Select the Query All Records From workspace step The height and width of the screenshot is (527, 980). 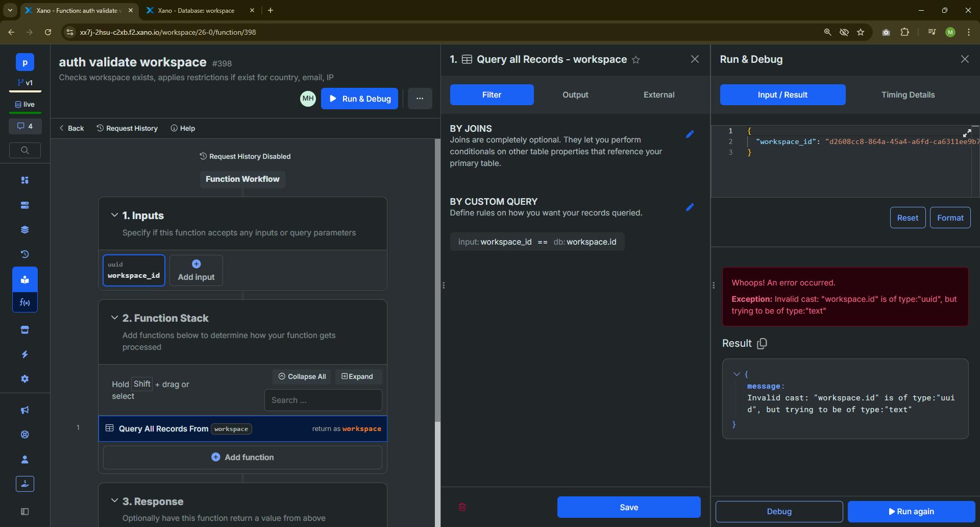[x=242, y=428]
